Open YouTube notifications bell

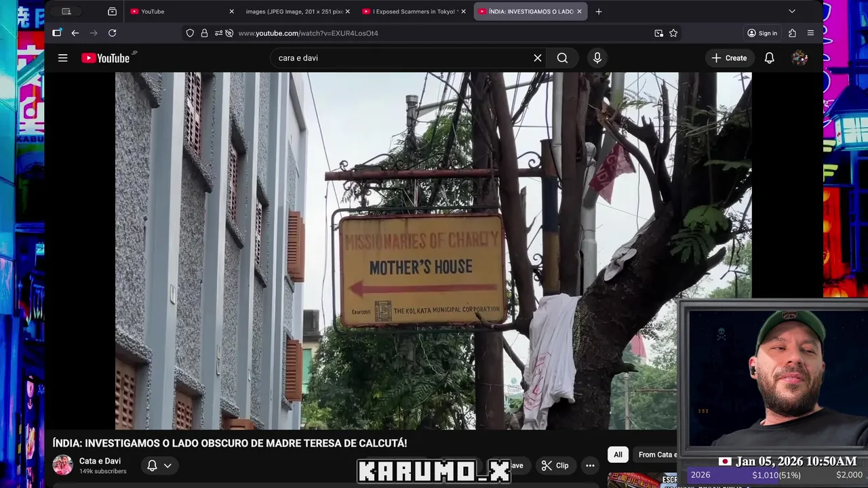(769, 58)
